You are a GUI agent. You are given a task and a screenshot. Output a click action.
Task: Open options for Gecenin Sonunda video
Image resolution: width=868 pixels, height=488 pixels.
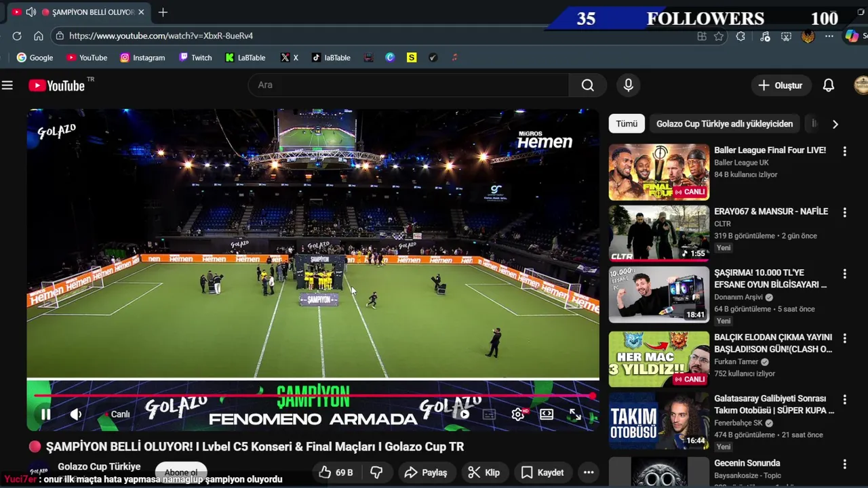pos(844,464)
